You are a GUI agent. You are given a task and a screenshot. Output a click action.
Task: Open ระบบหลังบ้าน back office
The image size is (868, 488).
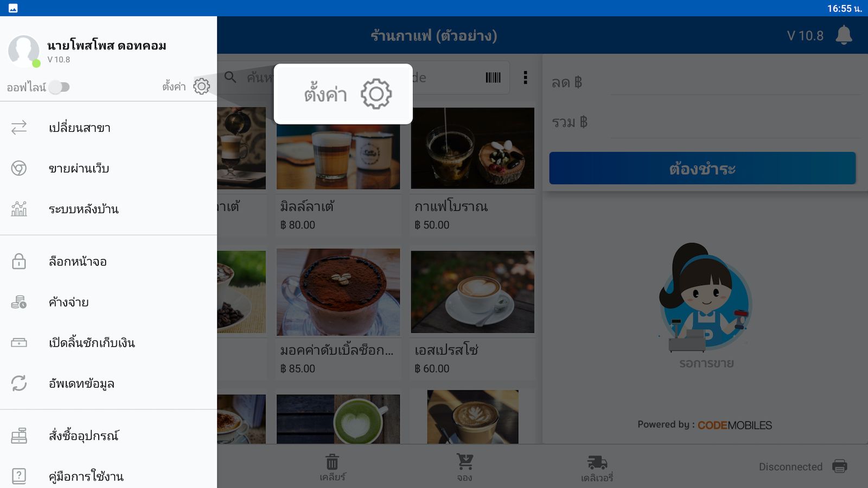(108, 209)
